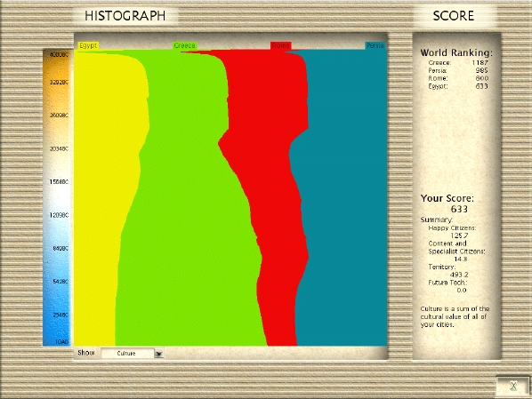The width and height of the screenshot is (532, 399).
Task: Select the Histograph heading tab
Action: pos(125,16)
